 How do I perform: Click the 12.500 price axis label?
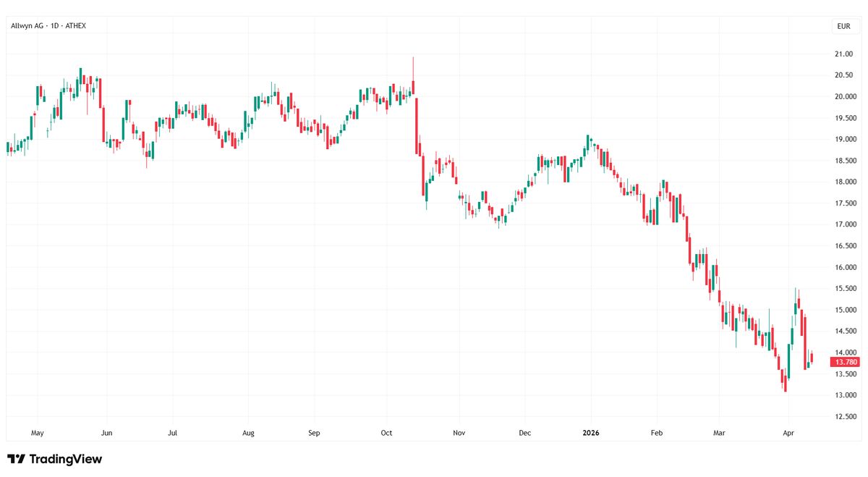tap(846, 416)
